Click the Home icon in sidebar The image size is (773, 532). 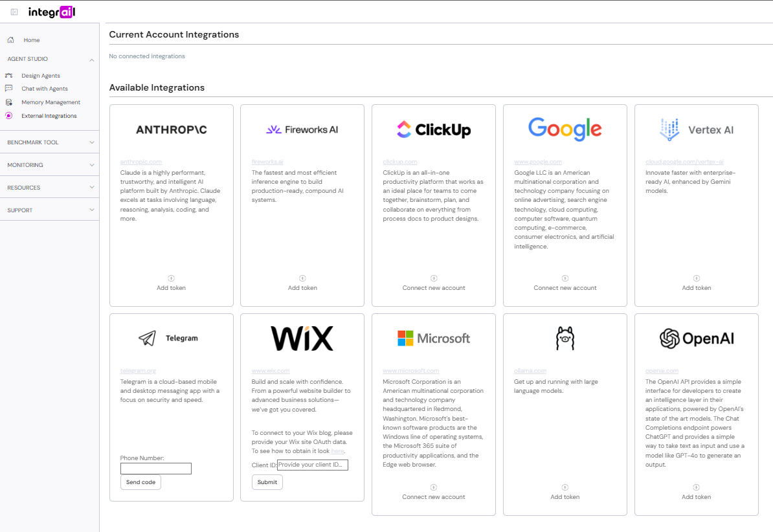[x=10, y=40]
